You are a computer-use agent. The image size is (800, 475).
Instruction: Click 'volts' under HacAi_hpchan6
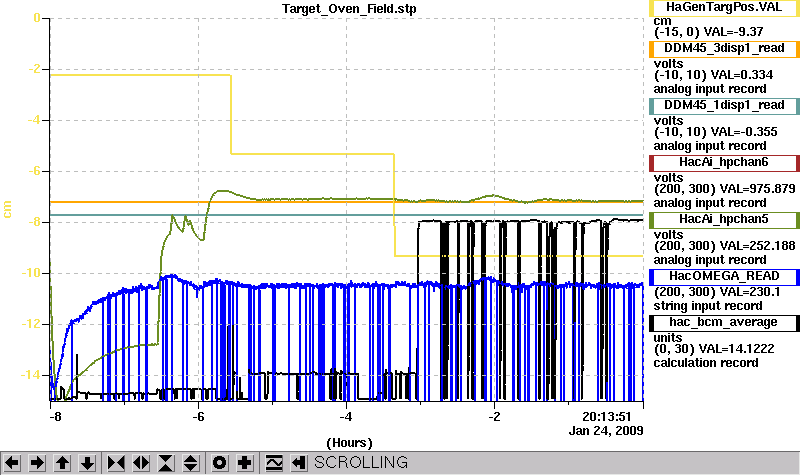[x=668, y=178]
